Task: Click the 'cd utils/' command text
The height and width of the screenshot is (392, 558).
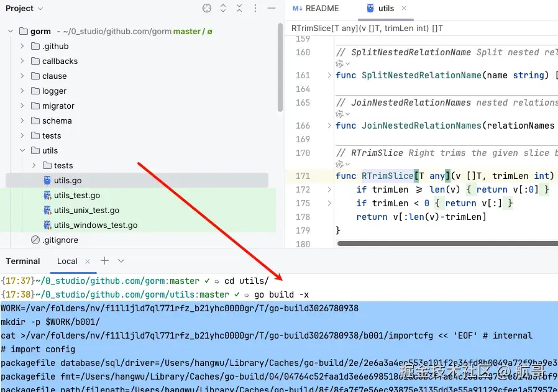Action: (x=247, y=281)
